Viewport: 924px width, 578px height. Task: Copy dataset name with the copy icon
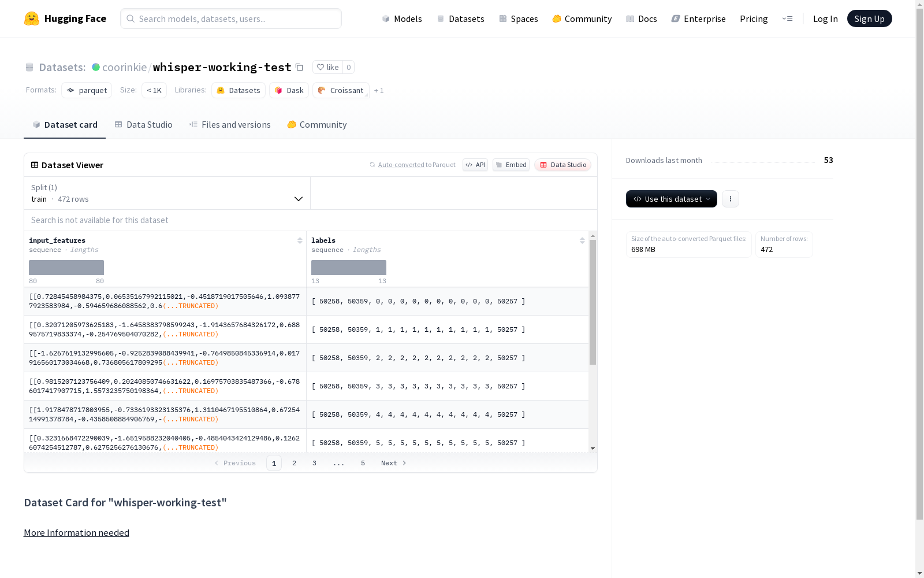point(299,67)
